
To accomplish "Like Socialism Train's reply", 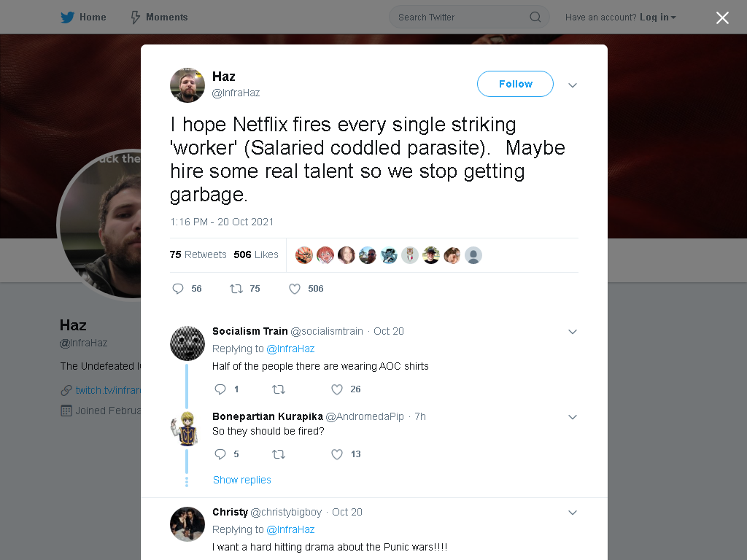I will (x=337, y=389).
